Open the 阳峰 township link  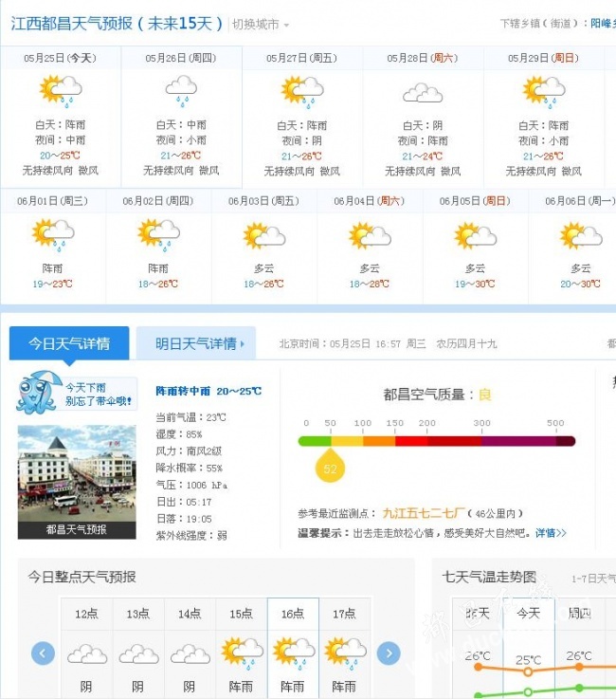coord(602,23)
